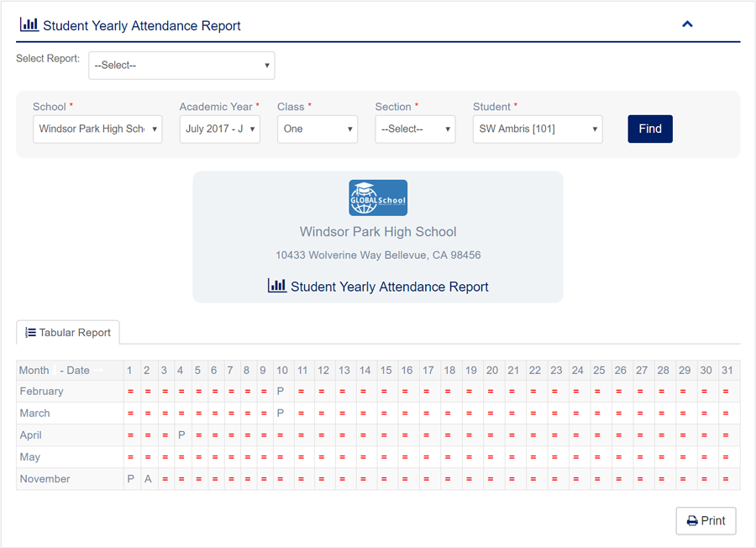Click the A mark in November row

pos(148,479)
